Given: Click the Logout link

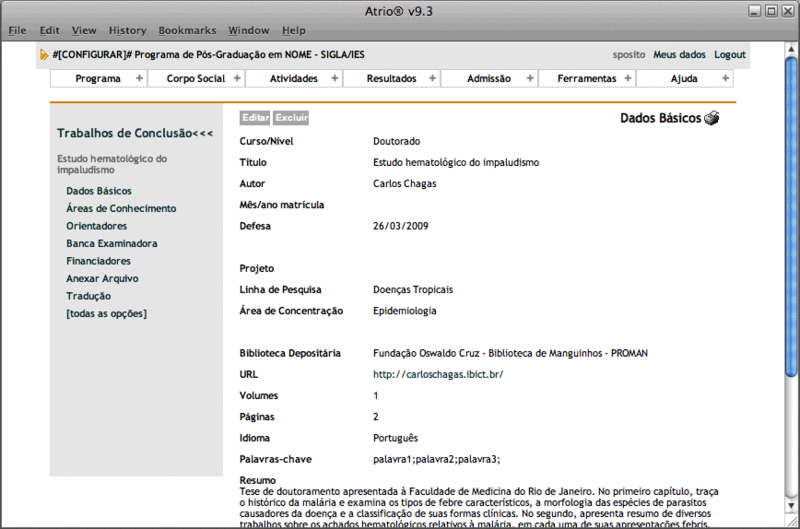Looking at the screenshot, I should [730, 54].
